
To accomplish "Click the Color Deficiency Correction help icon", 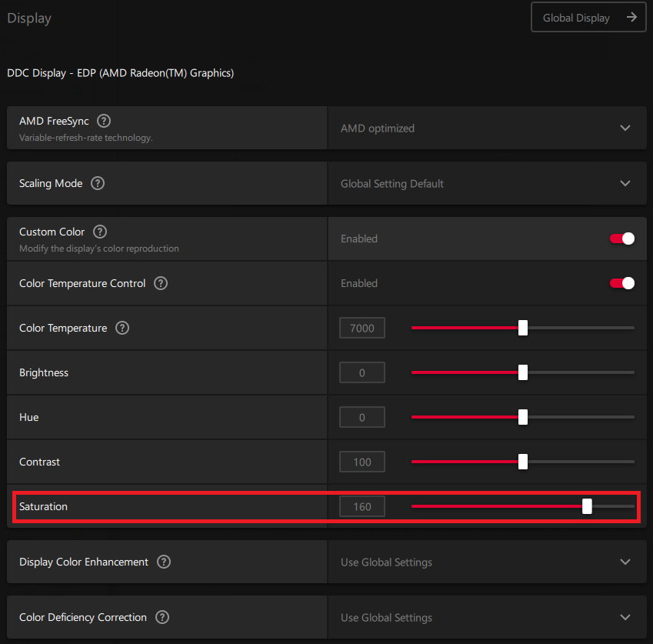I will click(162, 617).
